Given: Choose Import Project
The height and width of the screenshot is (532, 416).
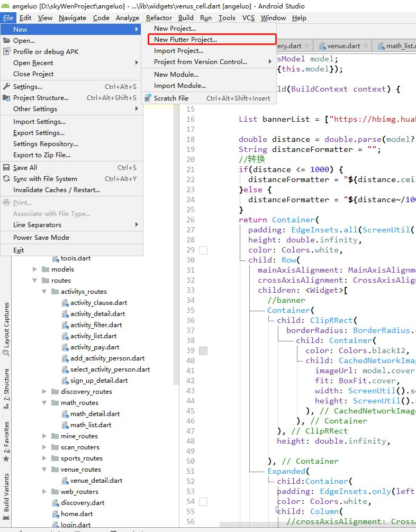Looking at the screenshot, I should [209, 51].
